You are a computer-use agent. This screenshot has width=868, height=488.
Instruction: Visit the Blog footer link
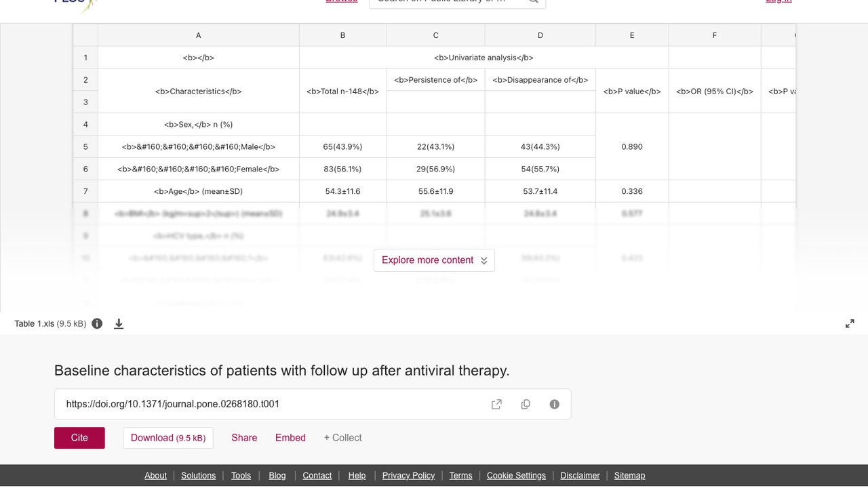click(277, 476)
